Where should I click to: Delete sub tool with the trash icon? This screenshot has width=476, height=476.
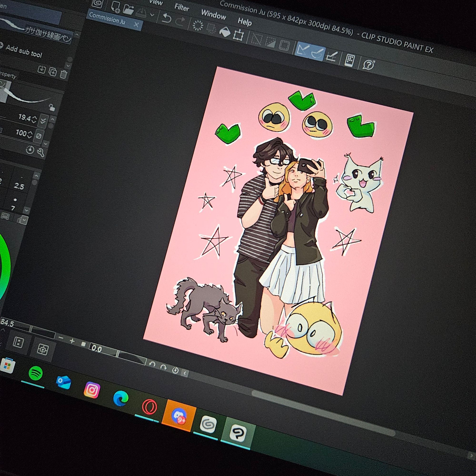click(64, 74)
